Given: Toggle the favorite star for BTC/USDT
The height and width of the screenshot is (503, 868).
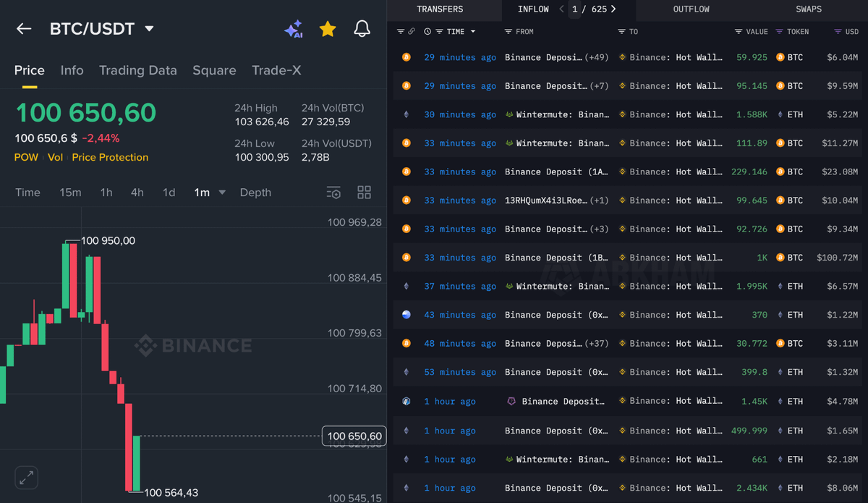Looking at the screenshot, I should click(x=328, y=29).
